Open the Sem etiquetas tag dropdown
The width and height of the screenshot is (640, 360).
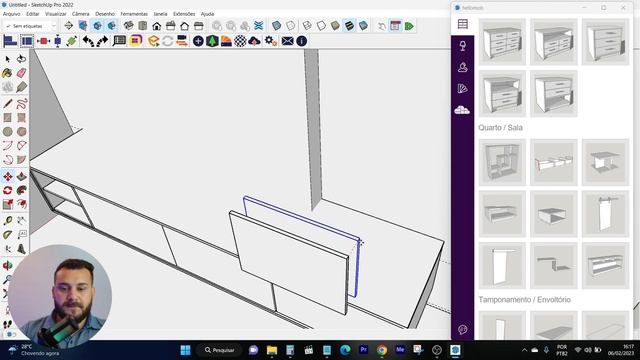pyautogui.click(x=30, y=26)
